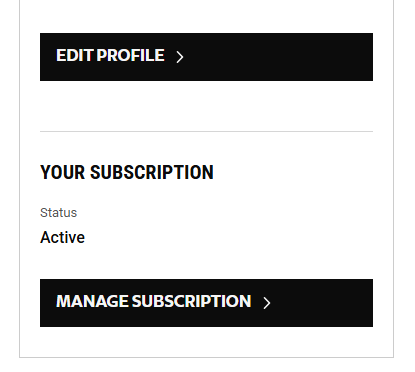Image resolution: width=415 pixels, height=372 pixels.
Task: Click the words MANAGE SUBSCRIPTION
Action: 154,301
